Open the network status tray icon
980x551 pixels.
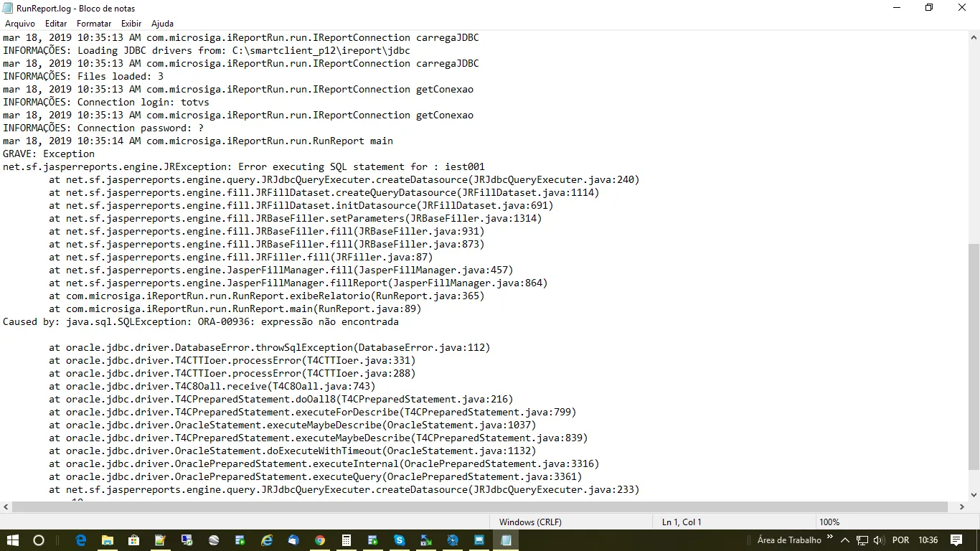[862, 540]
